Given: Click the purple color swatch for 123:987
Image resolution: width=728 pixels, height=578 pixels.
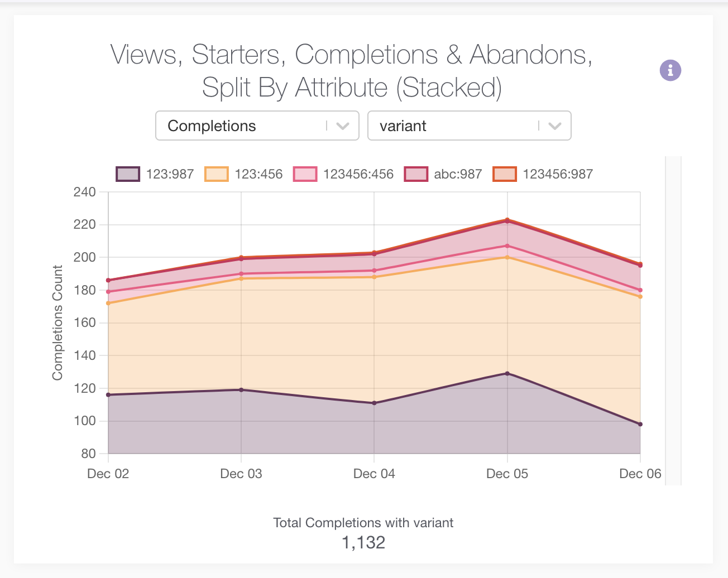Looking at the screenshot, I should pyautogui.click(x=128, y=174).
